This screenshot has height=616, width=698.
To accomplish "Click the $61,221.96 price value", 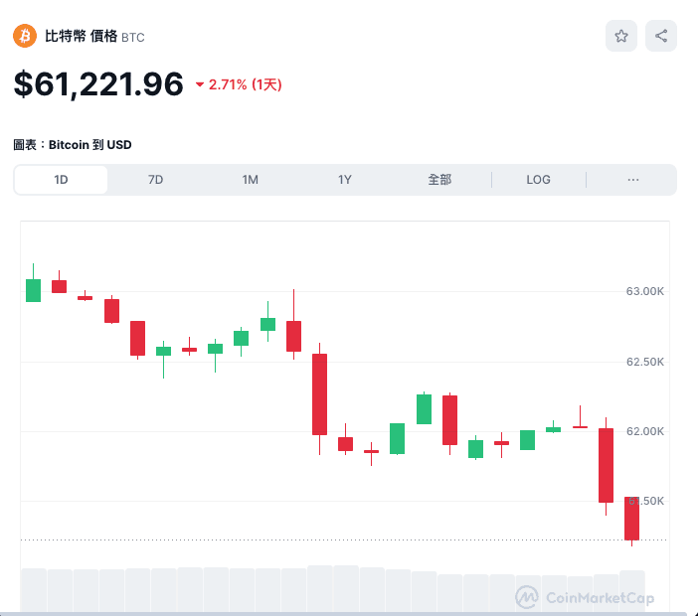I will (98, 84).
